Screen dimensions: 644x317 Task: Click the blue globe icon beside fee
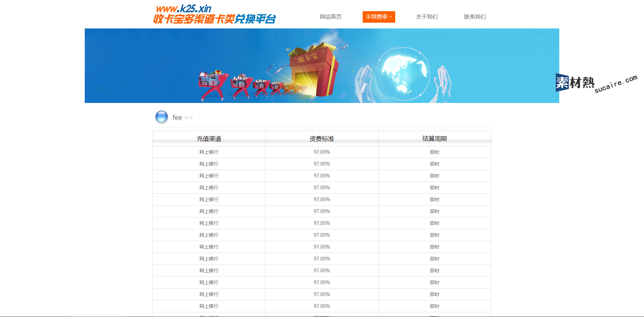point(162,117)
